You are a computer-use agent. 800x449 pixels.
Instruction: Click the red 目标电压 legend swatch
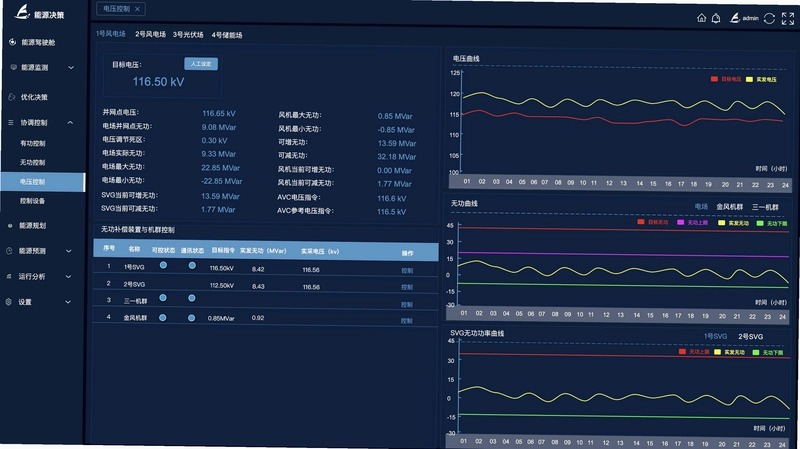point(714,79)
